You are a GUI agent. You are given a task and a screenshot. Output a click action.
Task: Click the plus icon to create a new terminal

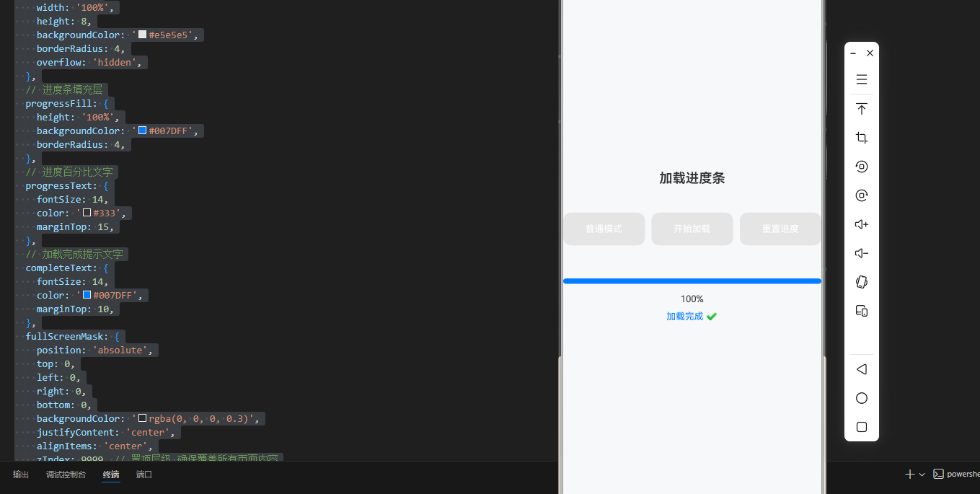(909, 474)
